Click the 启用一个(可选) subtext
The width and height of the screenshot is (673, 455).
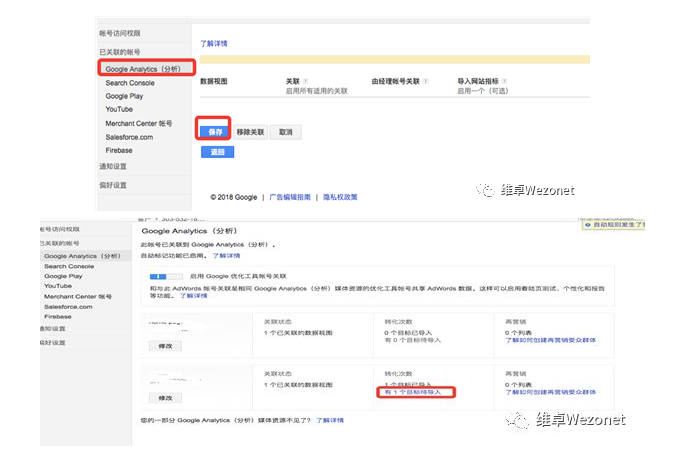[483, 91]
